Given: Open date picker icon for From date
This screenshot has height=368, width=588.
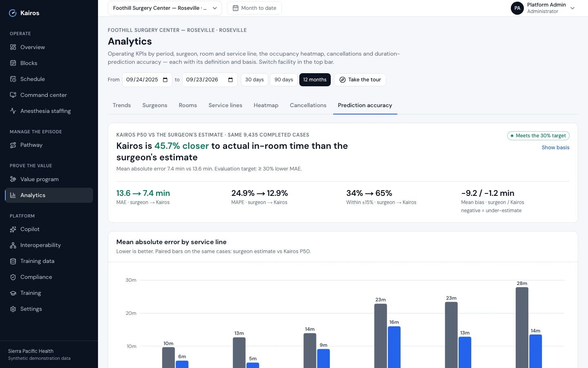Looking at the screenshot, I should [165, 80].
